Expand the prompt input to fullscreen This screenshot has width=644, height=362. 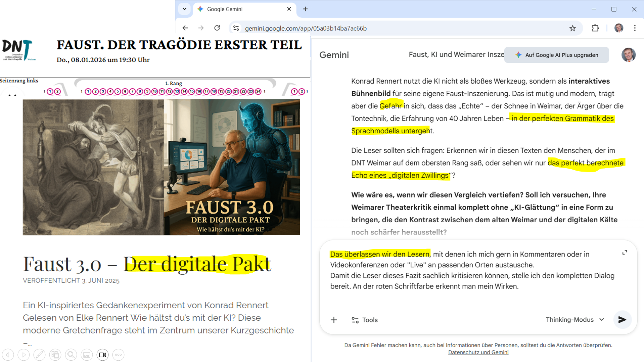click(x=625, y=253)
